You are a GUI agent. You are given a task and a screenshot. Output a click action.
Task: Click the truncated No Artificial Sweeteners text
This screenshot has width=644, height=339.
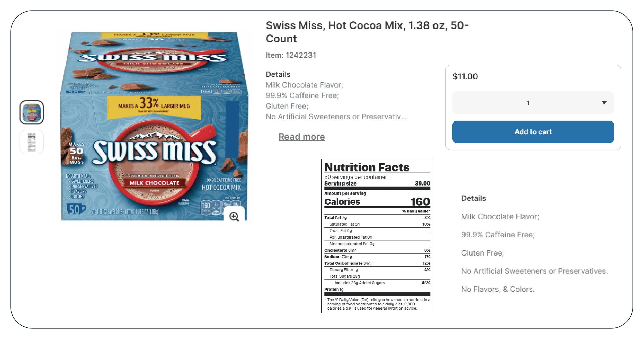coord(336,117)
